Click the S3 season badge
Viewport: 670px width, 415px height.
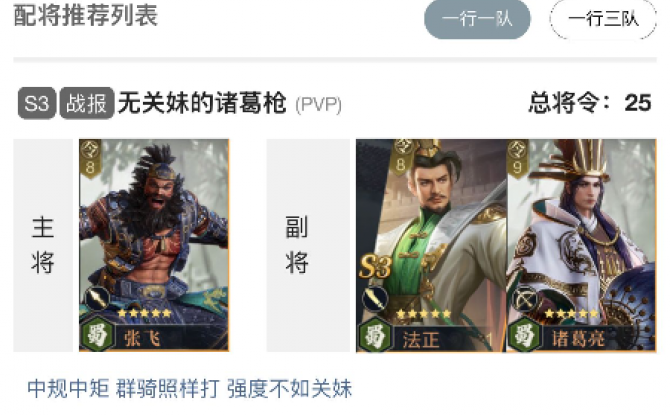pyautogui.click(x=37, y=103)
